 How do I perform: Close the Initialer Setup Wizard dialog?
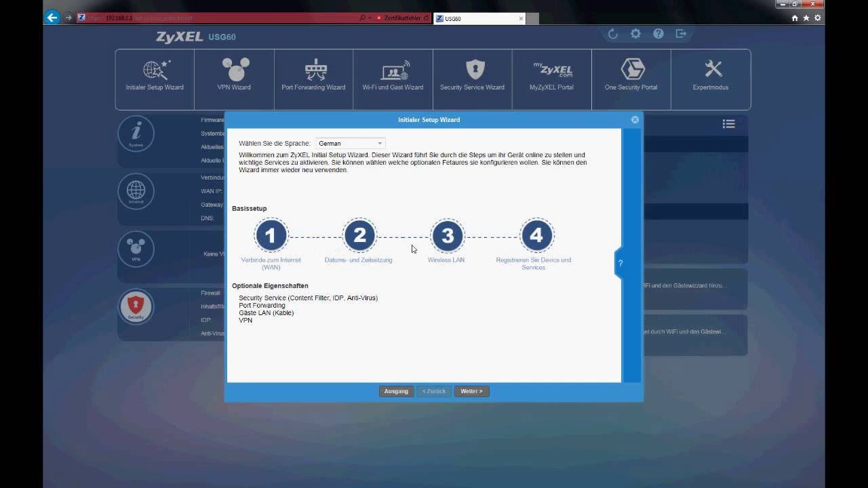(x=635, y=119)
